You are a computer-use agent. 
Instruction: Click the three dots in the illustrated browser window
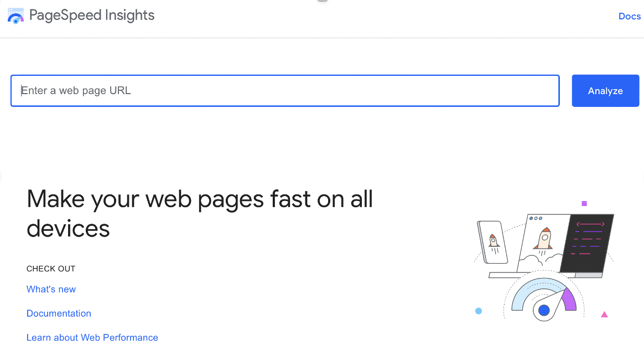(536, 218)
